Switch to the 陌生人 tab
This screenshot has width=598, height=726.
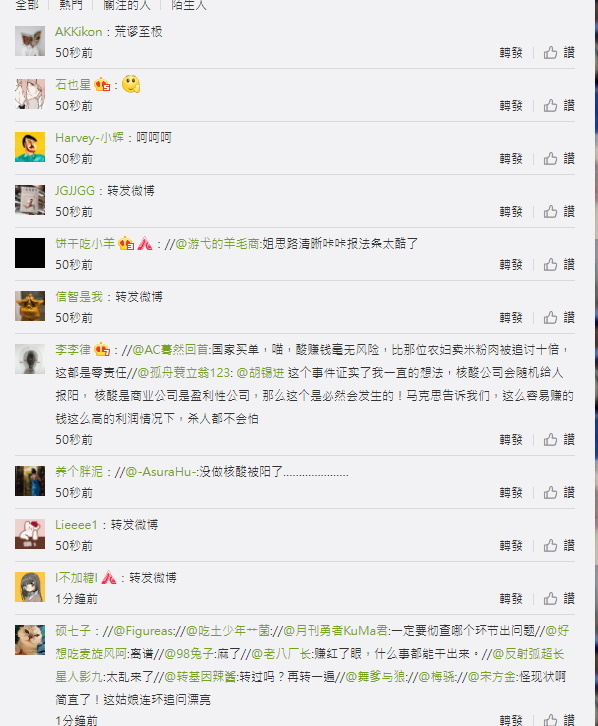click(x=189, y=5)
